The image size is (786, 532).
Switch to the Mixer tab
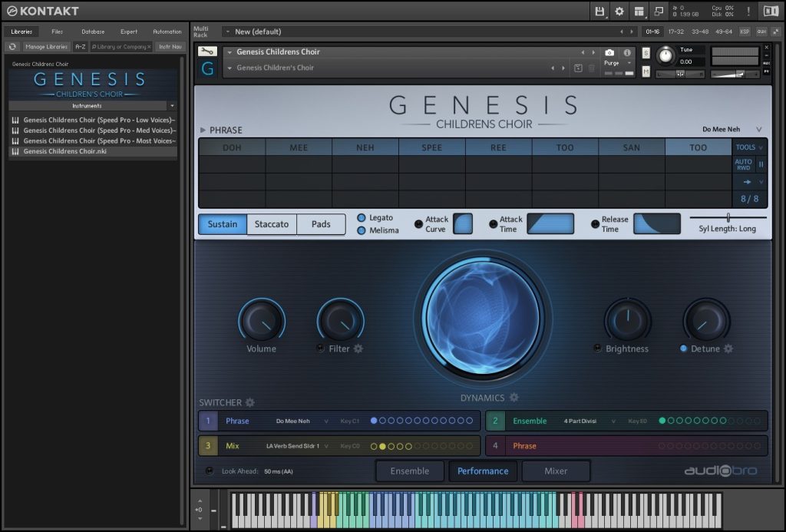click(556, 471)
